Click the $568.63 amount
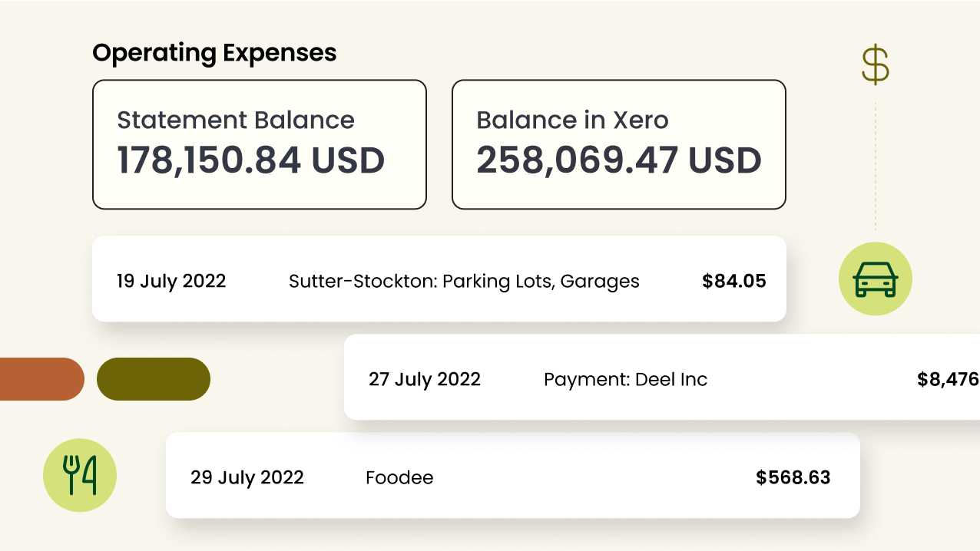The height and width of the screenshot is (551, 980). (793, 477)
